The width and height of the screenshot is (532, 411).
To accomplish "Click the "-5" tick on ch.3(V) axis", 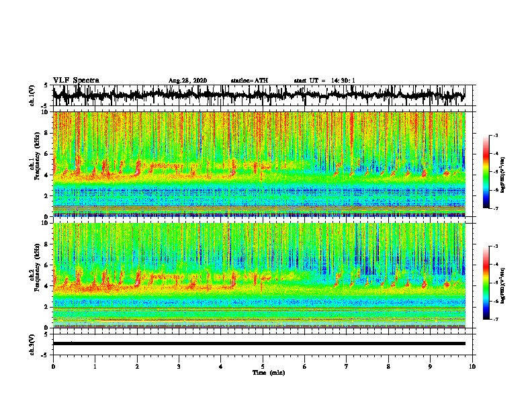I will [x=45, y=355].
